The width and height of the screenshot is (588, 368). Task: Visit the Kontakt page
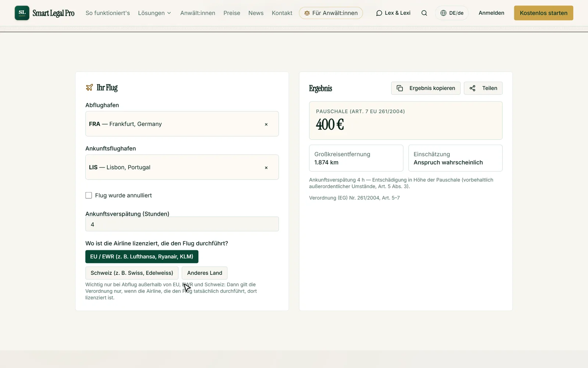(x=282, y=13)
